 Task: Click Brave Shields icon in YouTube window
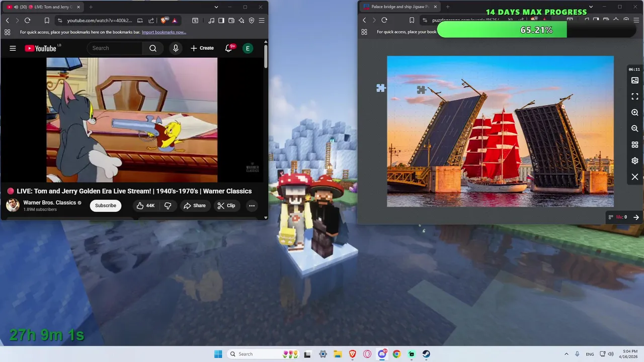point(164,21)
